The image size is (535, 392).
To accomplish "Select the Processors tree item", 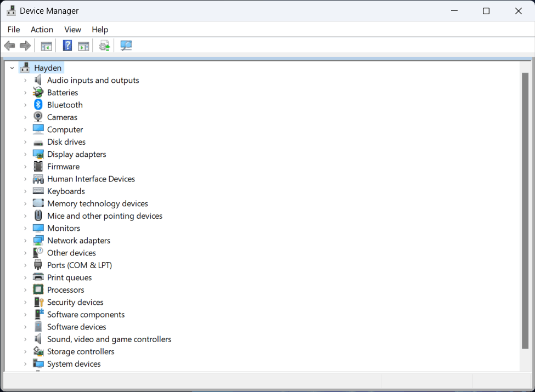I will point(65,289).
